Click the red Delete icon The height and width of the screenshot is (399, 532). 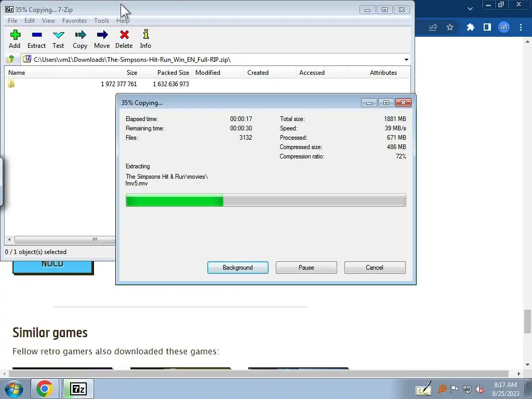coord(124,39)
